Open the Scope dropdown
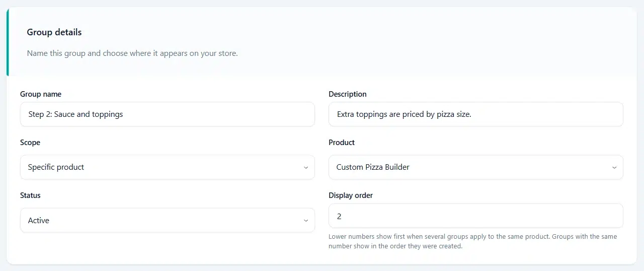Screen dimensions: 644x271 point(168,167)
